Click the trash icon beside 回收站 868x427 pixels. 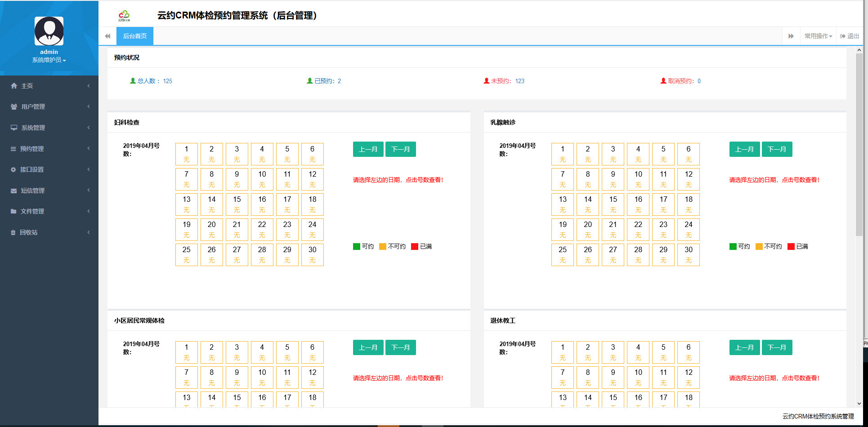click(x=13, y=232)
